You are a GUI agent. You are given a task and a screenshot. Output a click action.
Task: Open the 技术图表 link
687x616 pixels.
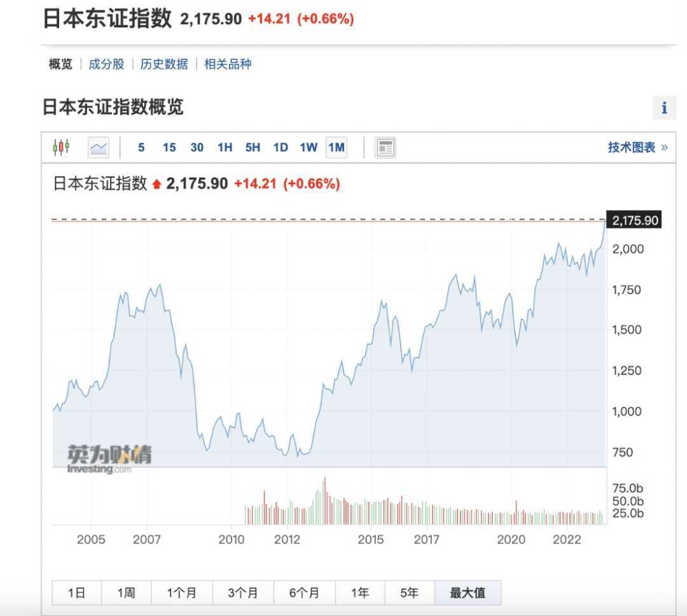pyautogui.click(x=637, y=148)
